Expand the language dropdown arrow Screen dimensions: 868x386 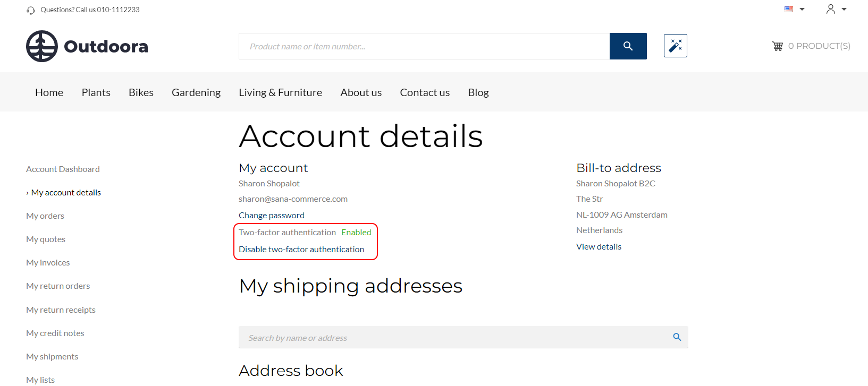(x=802, y=9)
